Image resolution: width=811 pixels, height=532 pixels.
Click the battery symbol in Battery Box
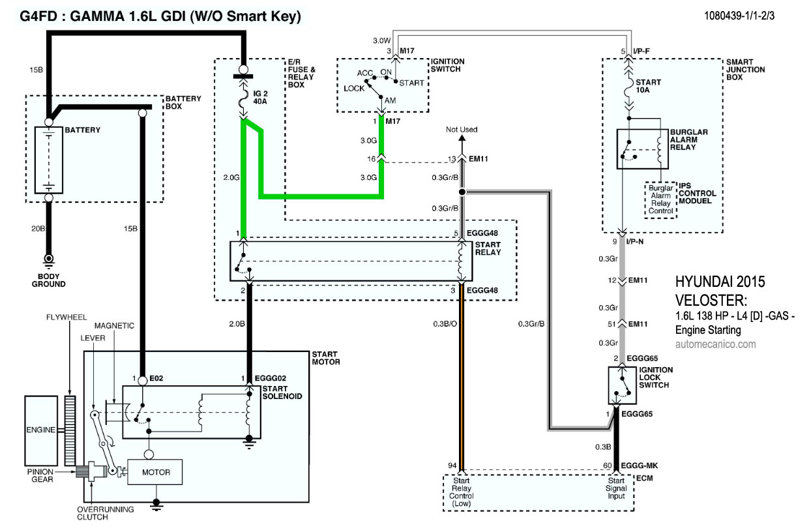[48, 157]
